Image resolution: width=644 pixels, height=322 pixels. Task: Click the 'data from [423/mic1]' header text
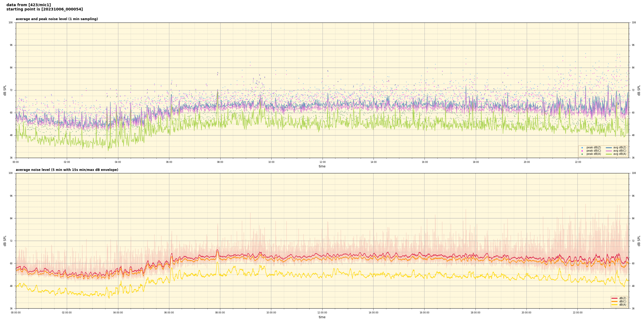(x=28, y=5)
